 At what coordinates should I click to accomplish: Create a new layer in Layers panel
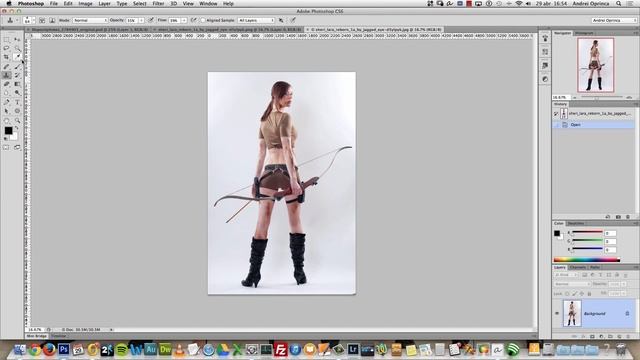pos(619,337)
